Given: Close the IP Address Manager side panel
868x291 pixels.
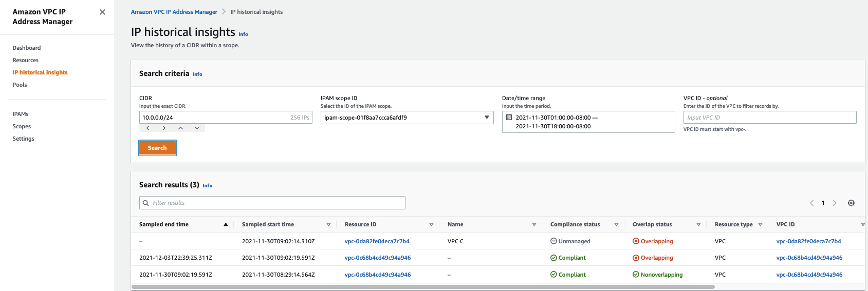Looking at the screenshot, I should click(102, 12).
